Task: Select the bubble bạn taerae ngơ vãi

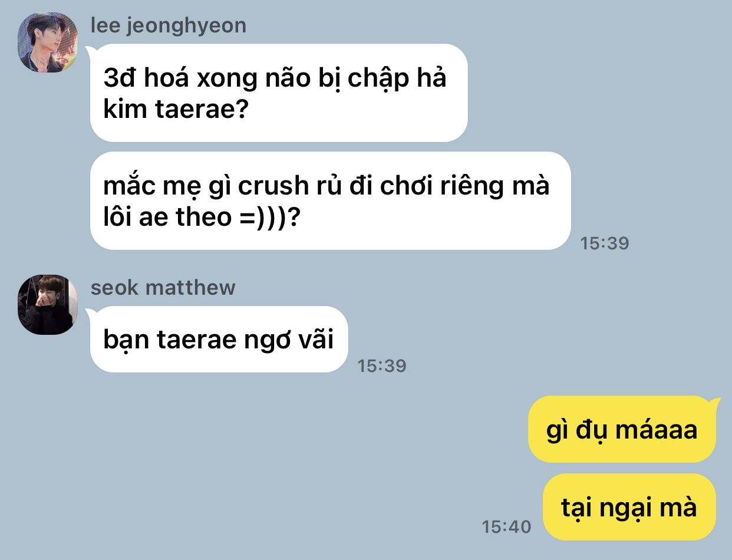Action: pyautogui.click(x=219, y=340)
